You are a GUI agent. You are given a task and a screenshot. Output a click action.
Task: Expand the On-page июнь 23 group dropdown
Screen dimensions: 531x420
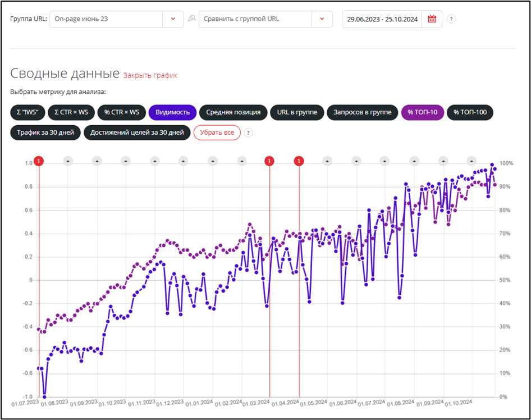(x=172, y=19)
